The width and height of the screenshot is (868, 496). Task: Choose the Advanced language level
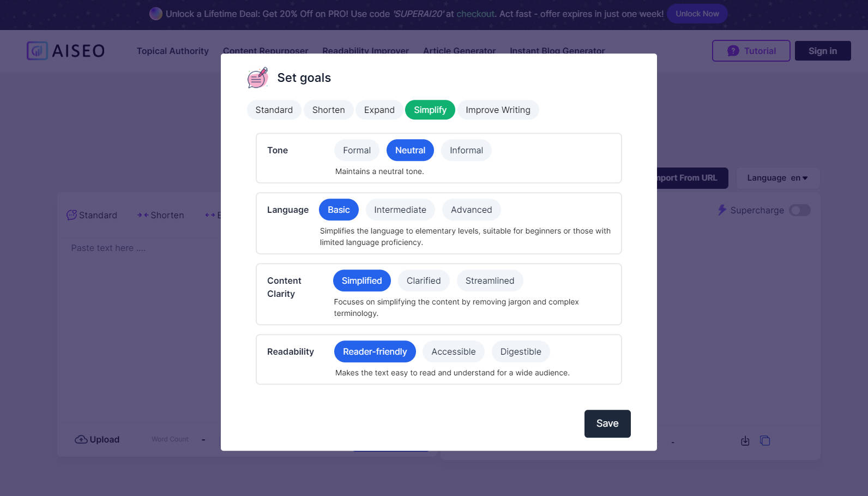click(471, 210)
